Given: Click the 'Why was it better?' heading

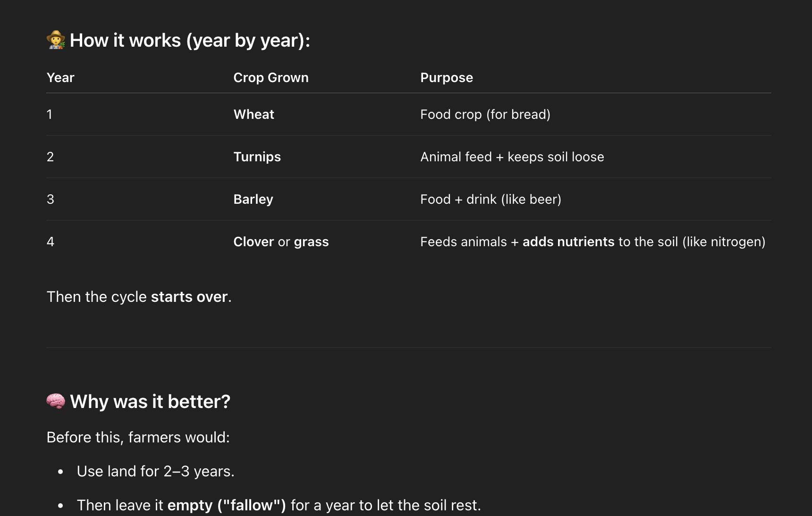Looking at the screenshot, I should [x=150, y=401].
